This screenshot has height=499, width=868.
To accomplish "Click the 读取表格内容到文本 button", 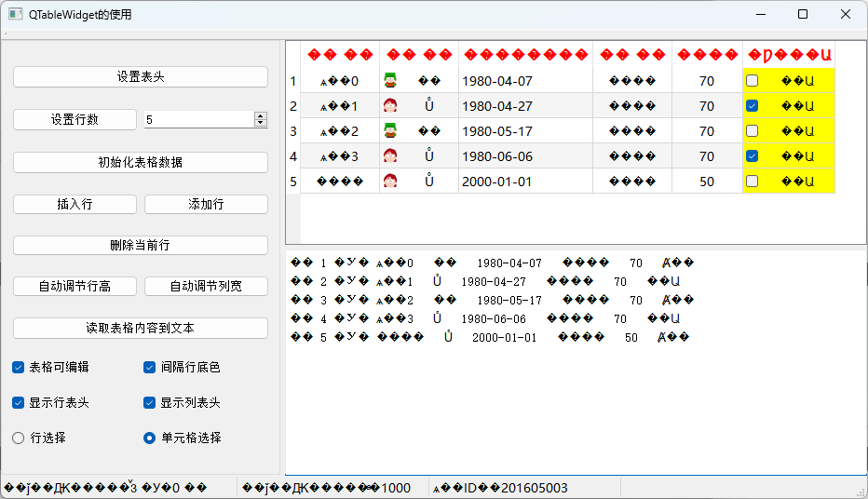I will coord(141,328).
